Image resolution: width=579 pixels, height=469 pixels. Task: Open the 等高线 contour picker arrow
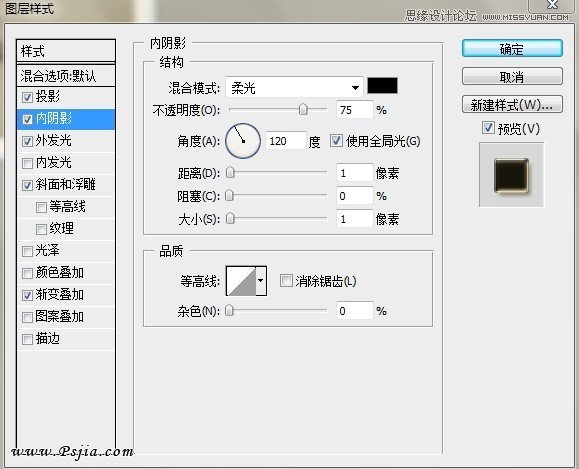[261, 281]
